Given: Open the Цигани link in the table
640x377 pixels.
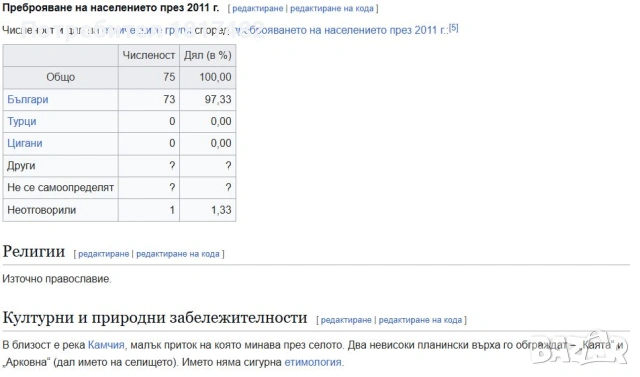Looking at the screenshot, I should (25, 144).
